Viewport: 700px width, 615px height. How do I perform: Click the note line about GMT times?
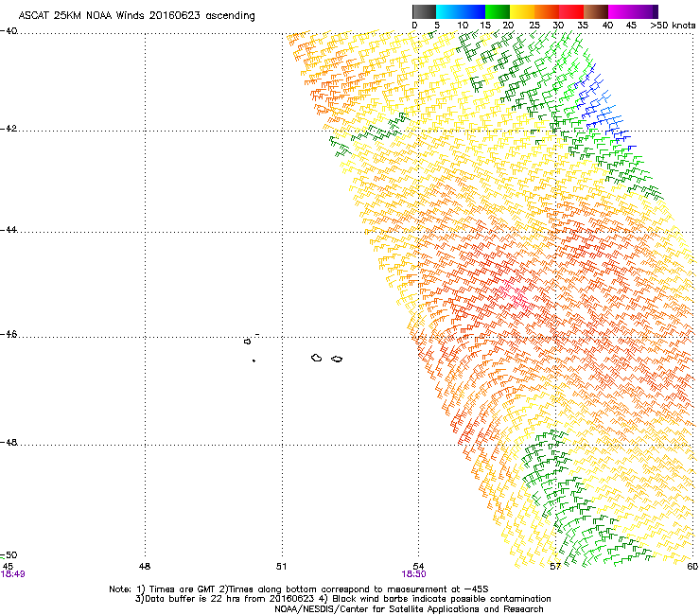(299, 589)
